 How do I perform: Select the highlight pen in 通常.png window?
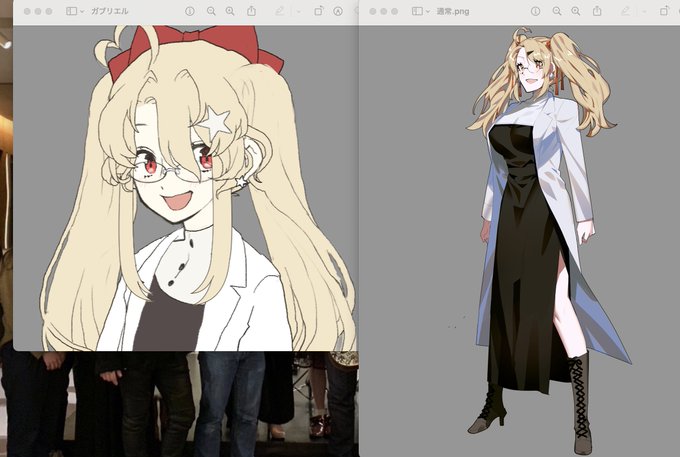(625, 11)
